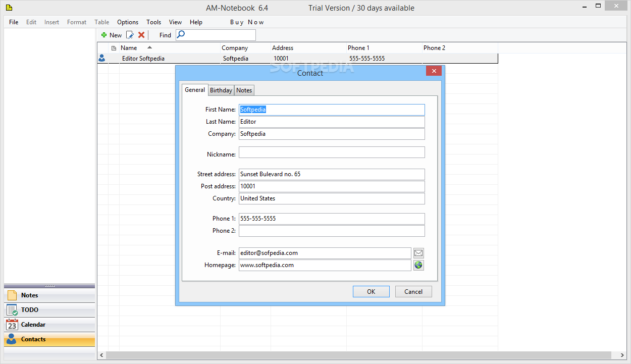Screen dimensions: 631x364
Task: Switch to the Notes tab in Contact dialog
Action: pos(244,90)
